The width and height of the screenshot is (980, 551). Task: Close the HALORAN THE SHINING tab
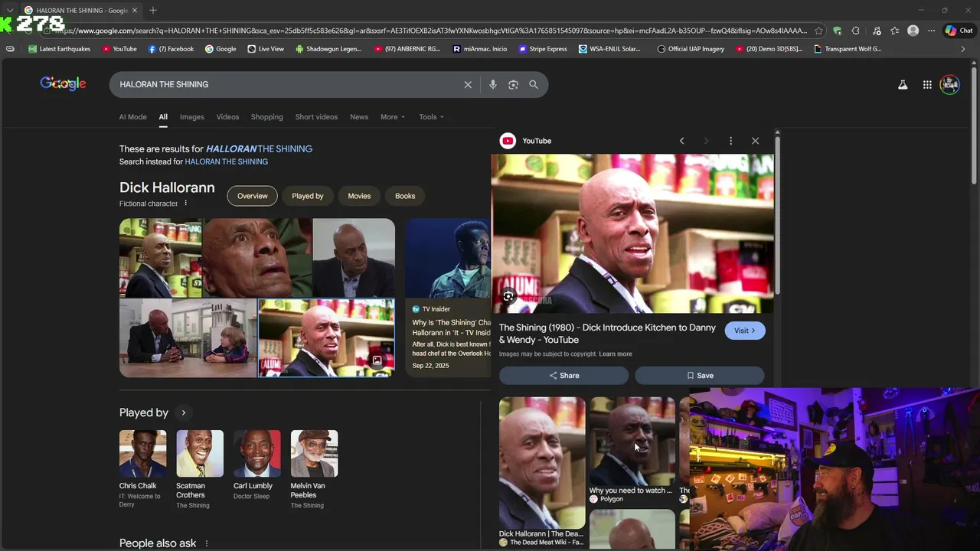pyautogui.click(x=135, y=10)
